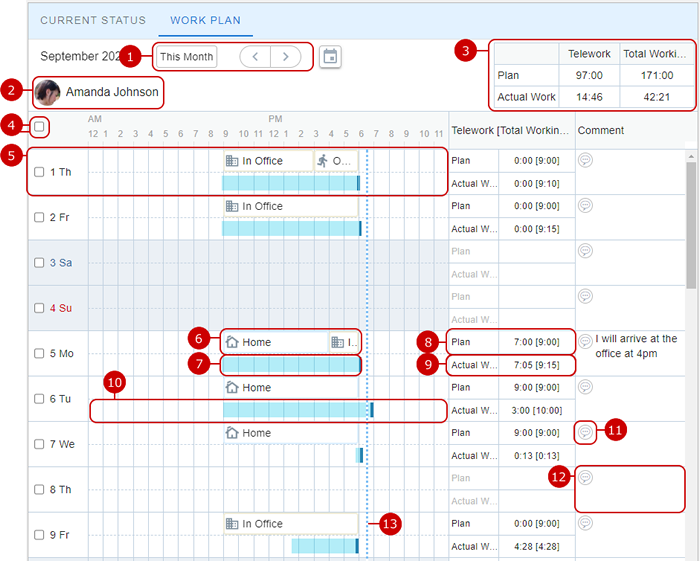Click the actual work bar on 1 Th
Screen dimensions: 700x561
pos(291,183)
